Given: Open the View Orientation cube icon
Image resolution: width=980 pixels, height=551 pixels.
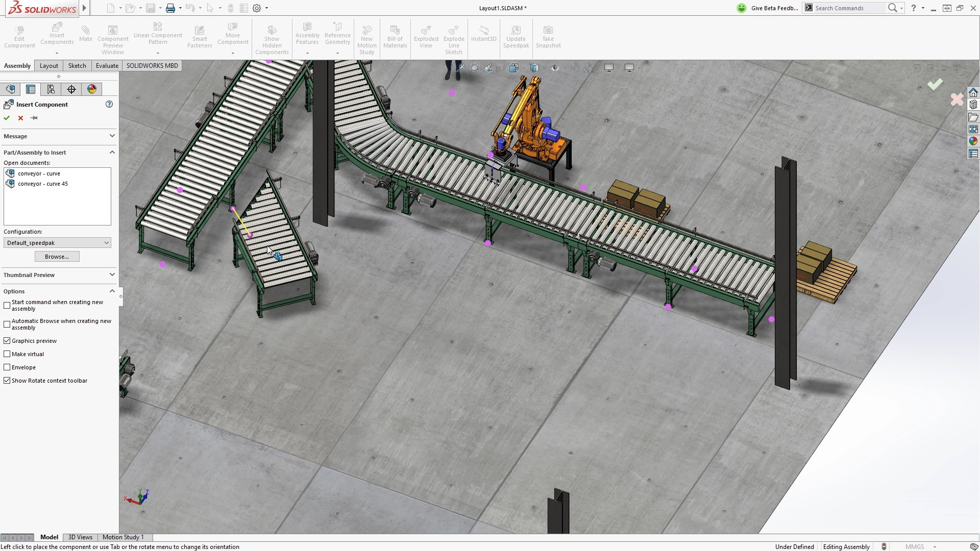Looking at the screenshot, I should (x=514, y=67).
